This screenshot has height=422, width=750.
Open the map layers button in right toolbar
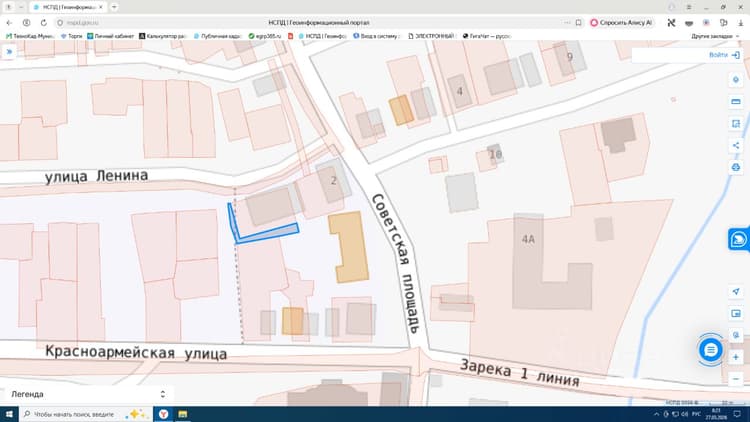pos(736,80)
